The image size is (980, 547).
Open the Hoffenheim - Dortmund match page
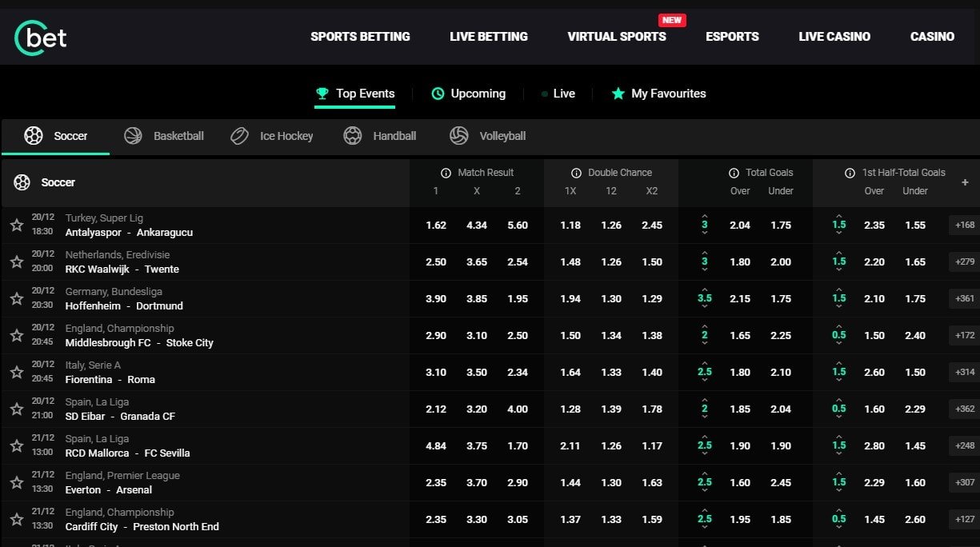pyautogui.click(x=124, y=306)
